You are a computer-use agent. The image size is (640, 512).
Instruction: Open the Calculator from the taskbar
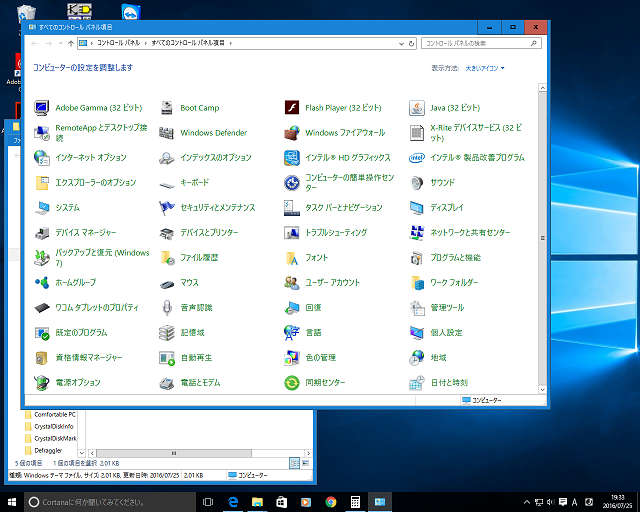[355, 502]
